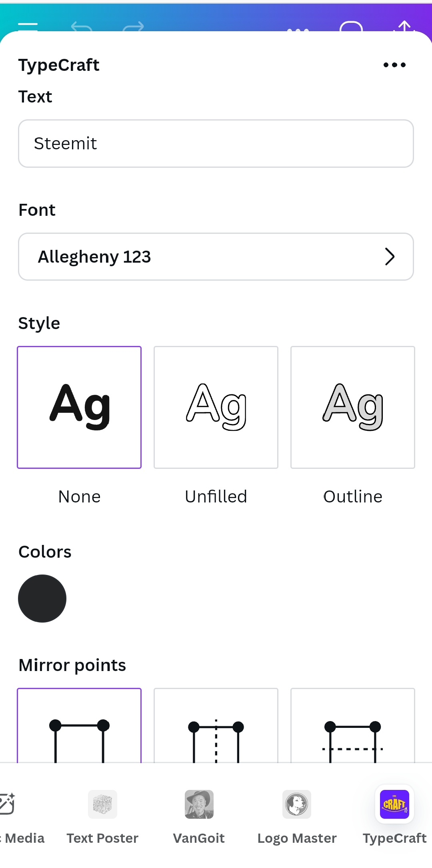Open the comment bubble icon

click(x=351, y=26)
